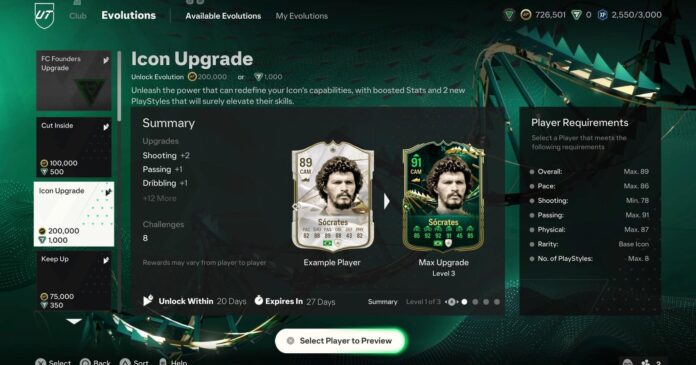This screenshot has width=696, height=365.
Task: Click the green shield icon left of coins
Action: coord(509,15)
